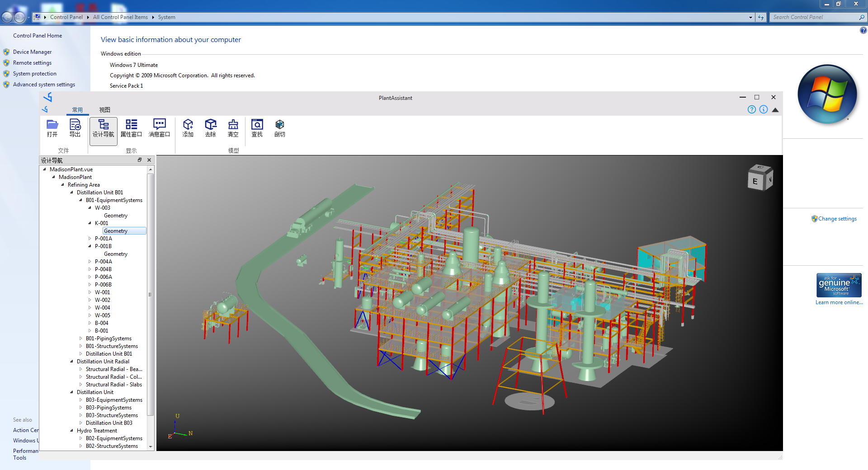Click the 剖切 (Section cut) icon
This screenshot has width=868, height=470.
tap(280, 128)
